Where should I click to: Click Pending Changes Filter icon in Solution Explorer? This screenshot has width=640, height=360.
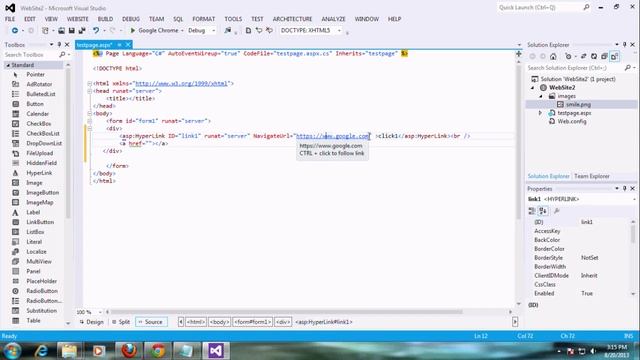tap(568, 56)
